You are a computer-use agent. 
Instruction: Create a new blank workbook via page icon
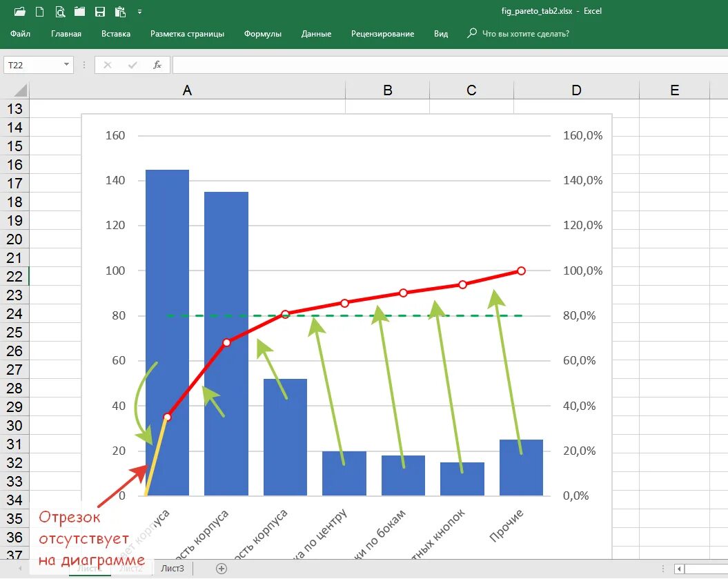point(40,12)
